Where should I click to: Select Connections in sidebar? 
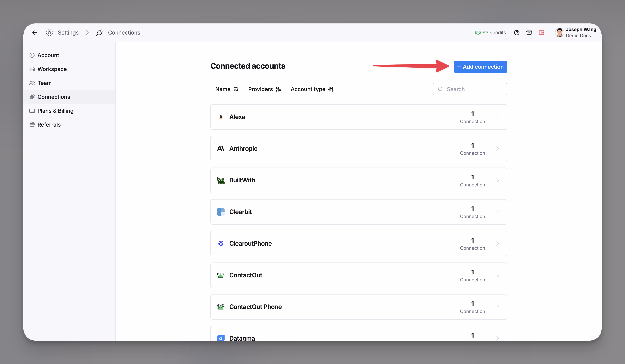coord(69,97)
